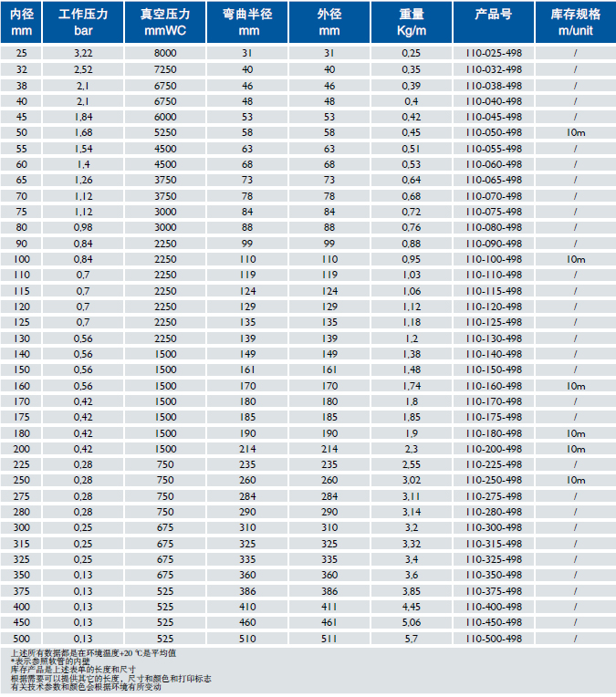Click the 重量 Kg/m column header

pyautogui.click(x=411, y=22)
